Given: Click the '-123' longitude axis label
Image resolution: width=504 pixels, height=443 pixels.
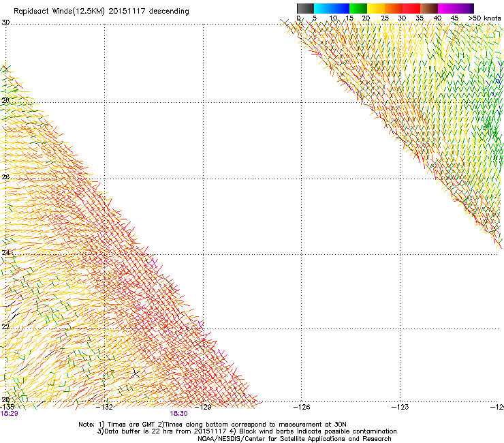Looking at the screenshot, I should [400, 407].
